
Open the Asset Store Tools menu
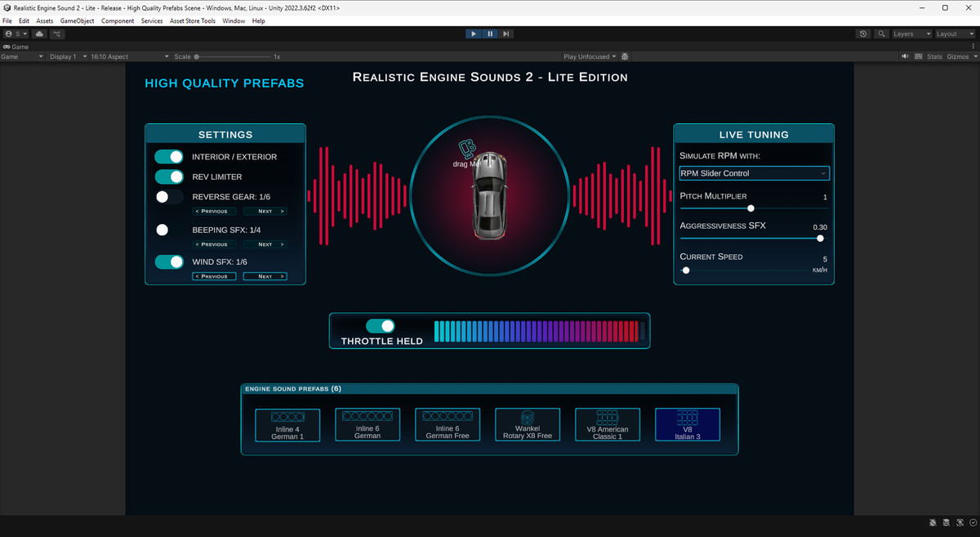coord(193,20)
